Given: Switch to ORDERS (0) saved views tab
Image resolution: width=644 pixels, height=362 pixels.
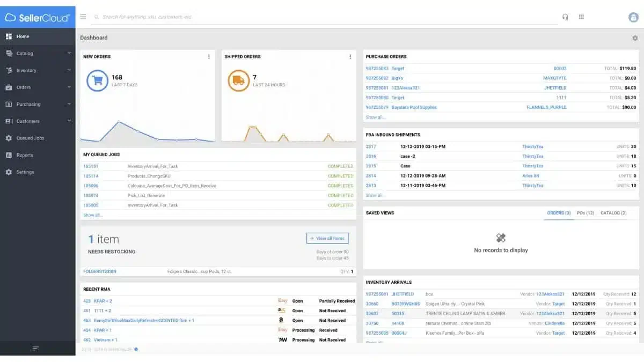Looking at the screenshot, I should point(559,213).
